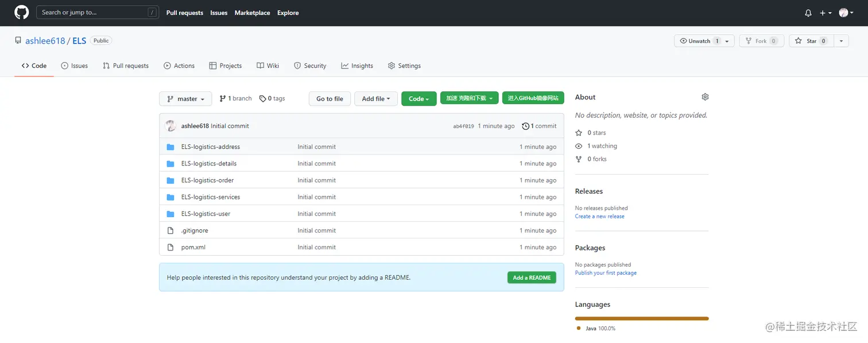Click the ELS-logistics-order folder icon
Viewport: 868px width, 343px height.
[170, 180]
